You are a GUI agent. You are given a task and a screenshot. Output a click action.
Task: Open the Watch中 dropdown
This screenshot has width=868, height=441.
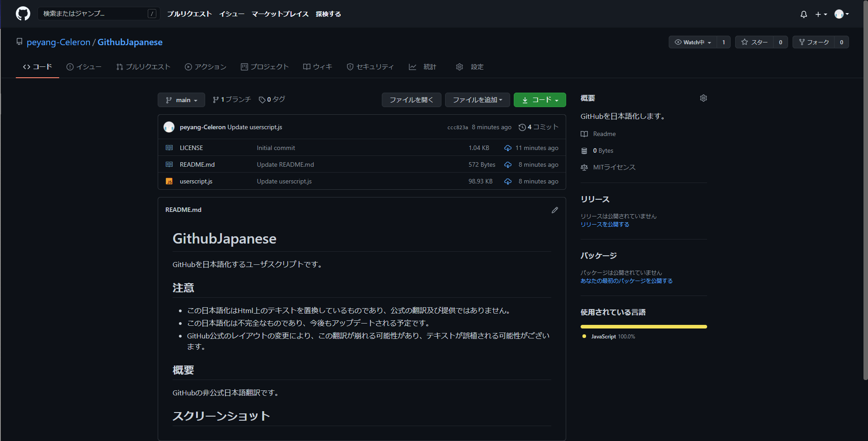[x=693, y=42]
